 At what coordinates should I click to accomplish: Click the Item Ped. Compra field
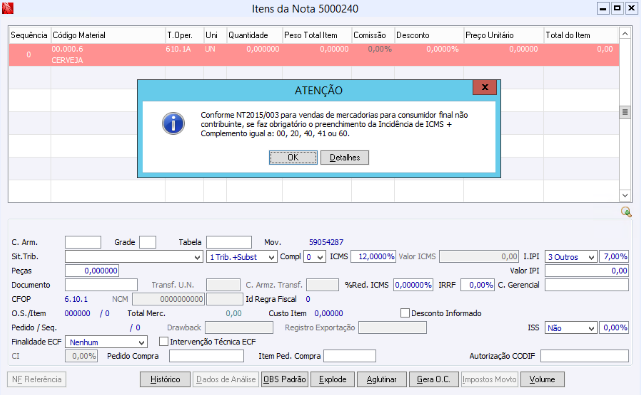point(350,356)
